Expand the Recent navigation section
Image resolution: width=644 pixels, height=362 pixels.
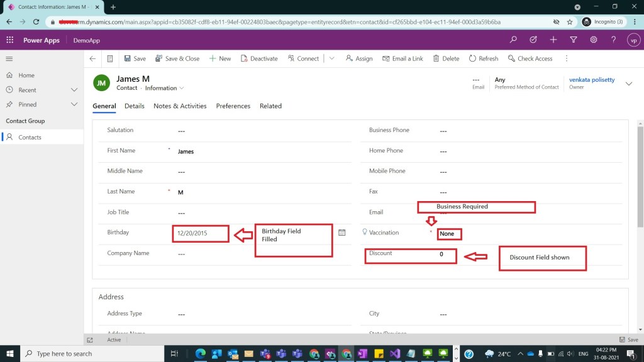pos(74,90)
